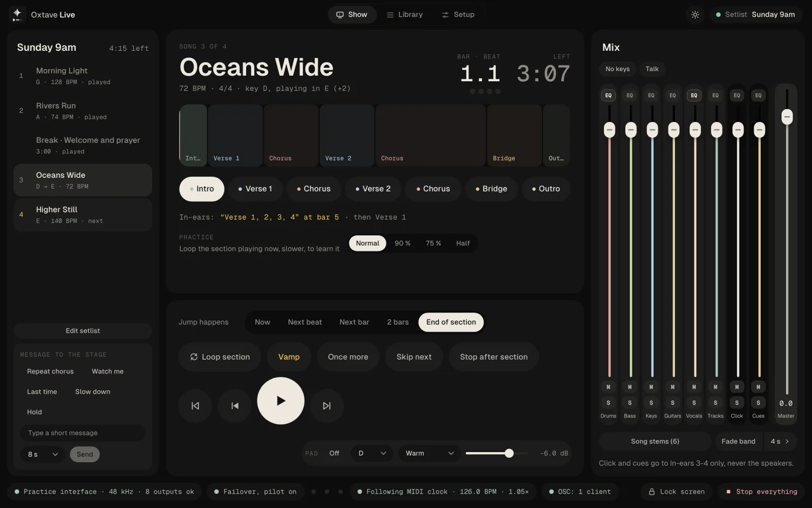The width and height of the screenshot is (812, 508).
Task: Open the Setup tab
Action: click(x=458, y=15)
